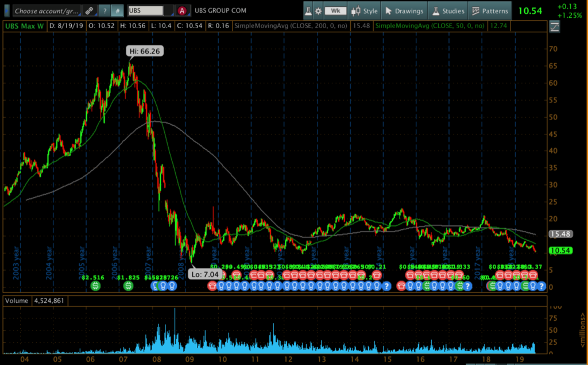Toggle the hash (#) button
Viewport: 588px width, 365px height.
point(117,11)
